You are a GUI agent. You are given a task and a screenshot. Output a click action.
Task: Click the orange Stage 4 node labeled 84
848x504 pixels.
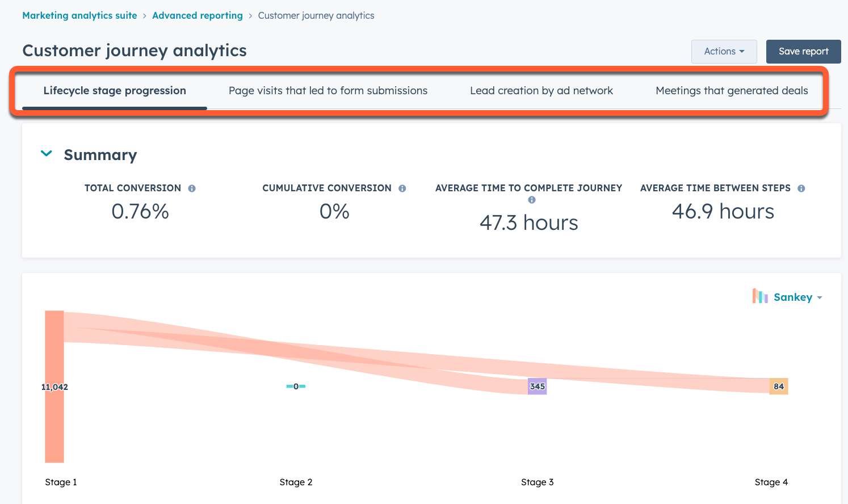(x=779, y=387)
